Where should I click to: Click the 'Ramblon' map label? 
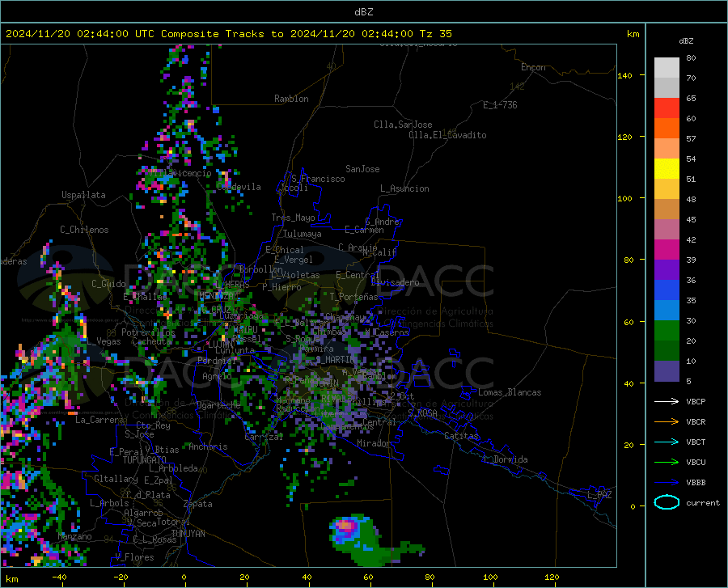(291, 99)
